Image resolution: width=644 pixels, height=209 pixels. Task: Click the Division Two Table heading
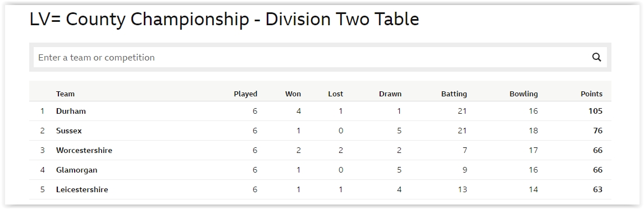click(x=224, y=19)
